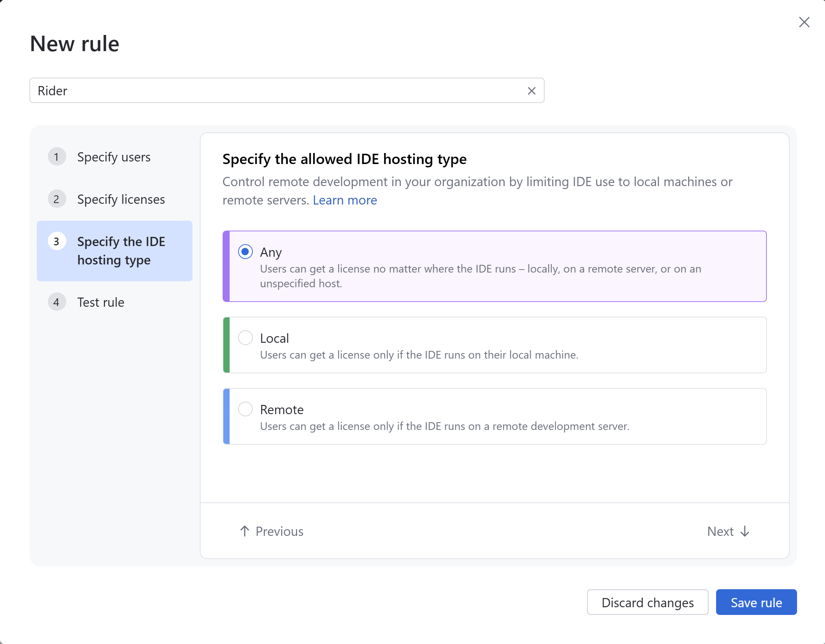Open step 3 Specify the IDE hosting type
This screenshot has height=644, width=825.
pos(114,251)
